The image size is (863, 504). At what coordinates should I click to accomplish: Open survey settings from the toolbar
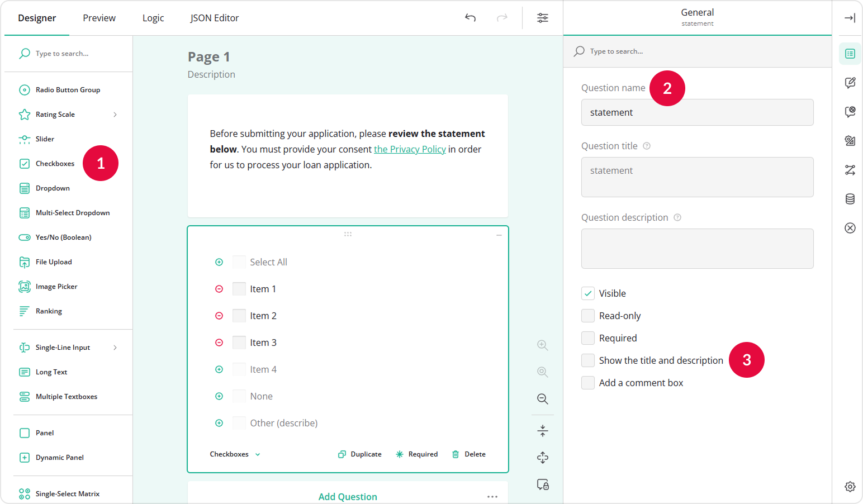click(x=542, y=17)
